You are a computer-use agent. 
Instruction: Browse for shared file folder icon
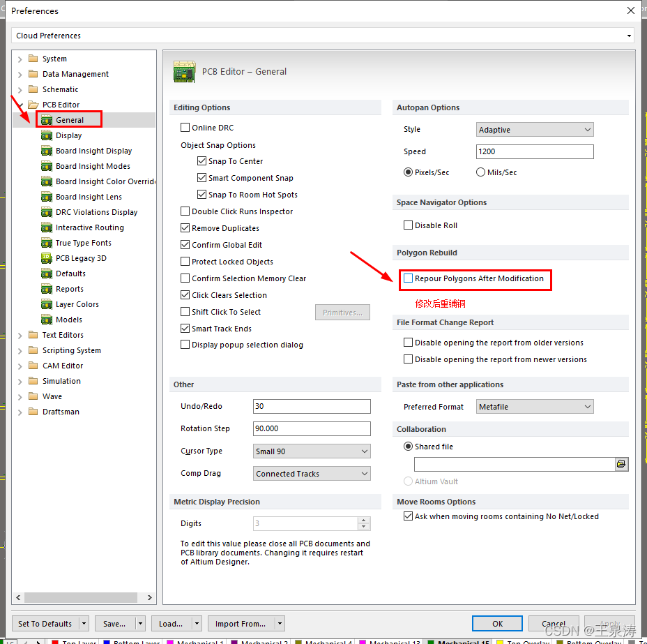[621, 464]
